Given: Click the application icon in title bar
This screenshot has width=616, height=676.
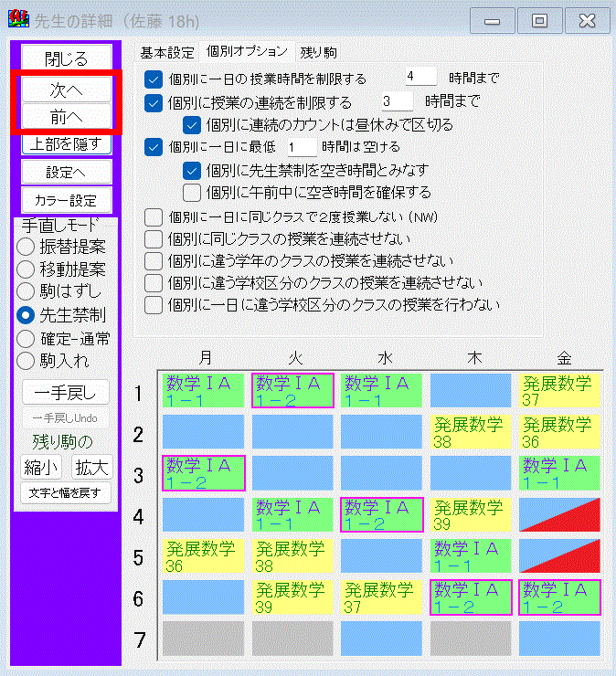Looking at the screenshot, I should [x=18, y=19].
